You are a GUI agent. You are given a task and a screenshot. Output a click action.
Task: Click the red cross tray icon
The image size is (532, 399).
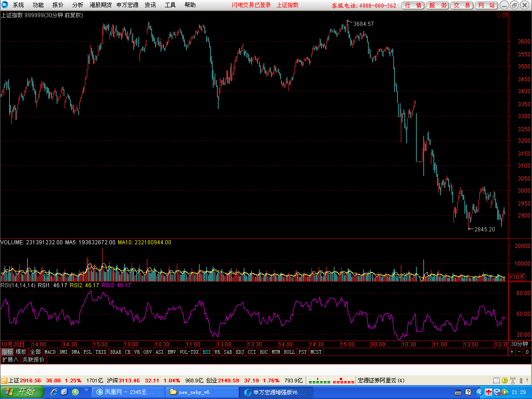click(489, 392)
